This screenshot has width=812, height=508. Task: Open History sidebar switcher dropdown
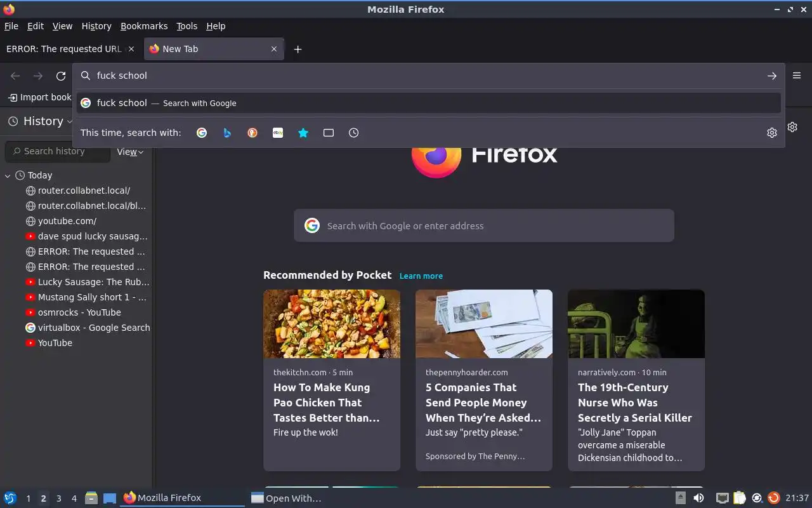point(40,121)
